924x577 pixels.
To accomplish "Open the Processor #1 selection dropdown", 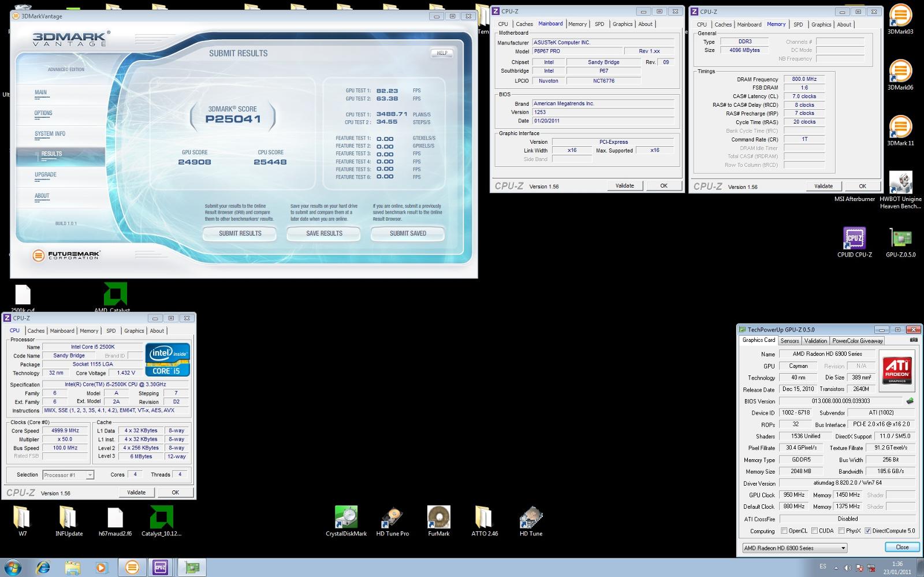I will pyautogui.click(x=68, y=475).
